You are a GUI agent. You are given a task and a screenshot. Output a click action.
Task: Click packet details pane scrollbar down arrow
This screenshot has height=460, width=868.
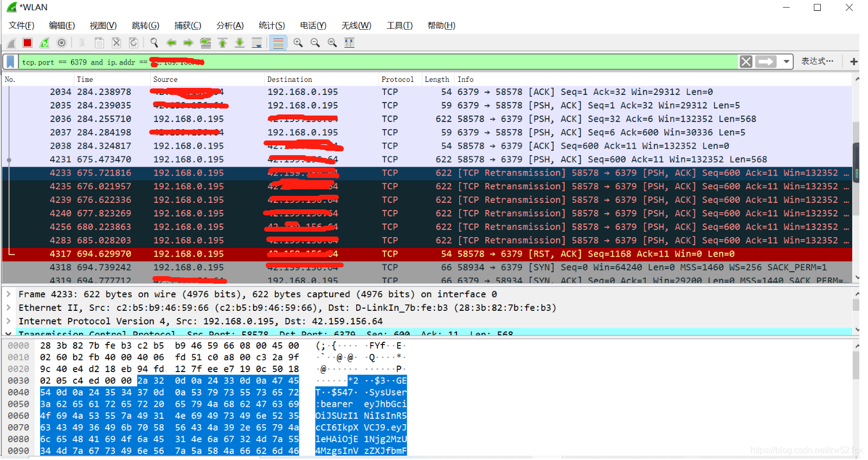point(857,329)
